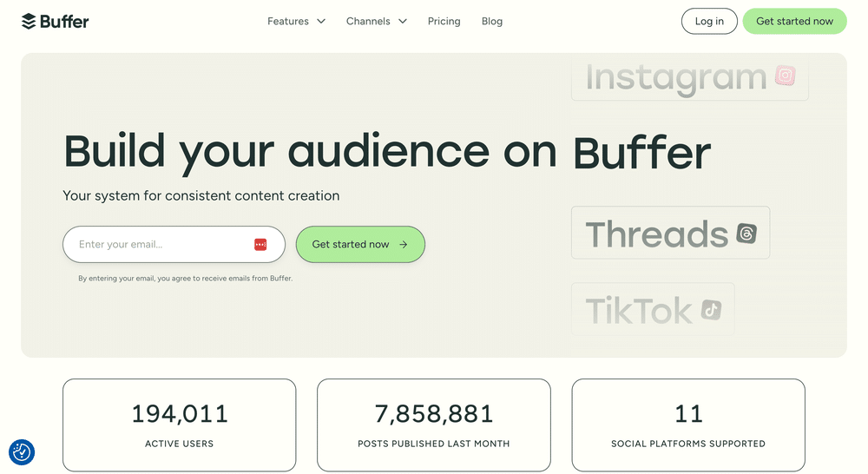This screenshot has height=474, width=868.
Task: Click the hero Get started now arrow button
Action: pos(360,244)
